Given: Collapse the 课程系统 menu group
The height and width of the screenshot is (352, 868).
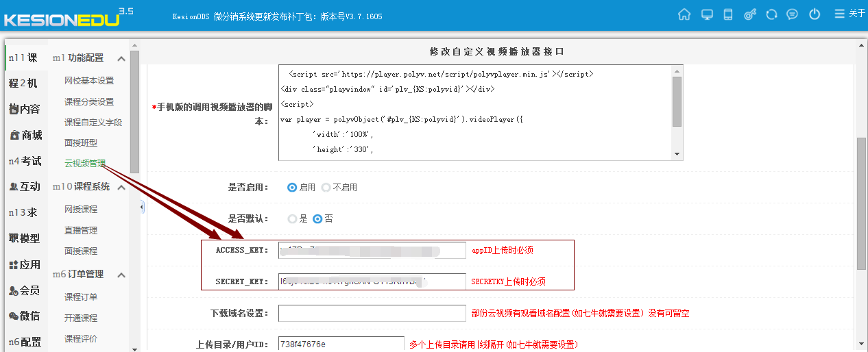Looking at the screenshot, I should (121, 187).
